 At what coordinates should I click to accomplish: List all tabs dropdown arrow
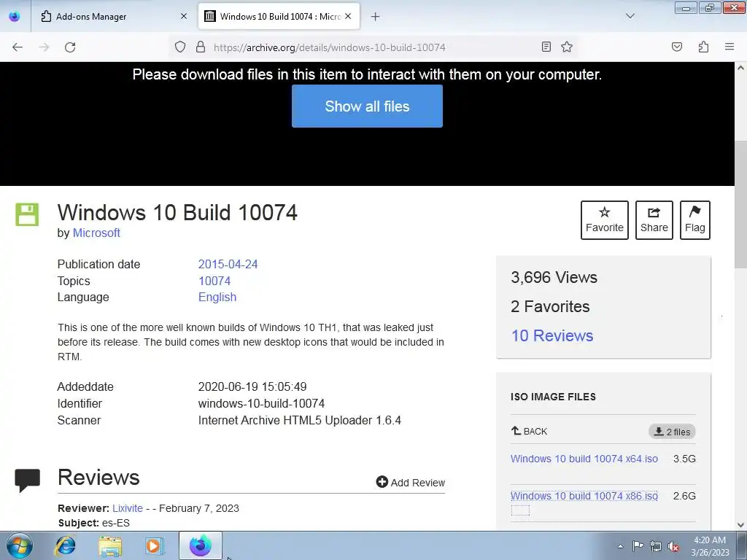pos(630,16)
